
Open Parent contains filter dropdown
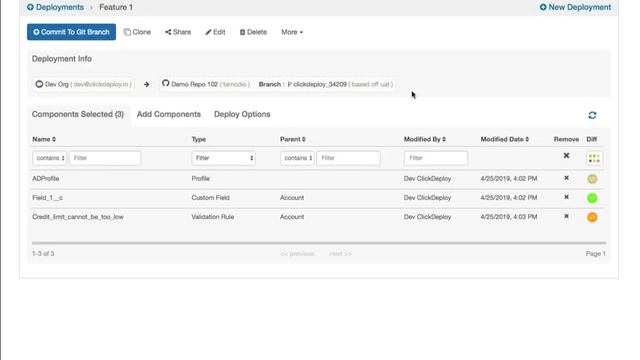297,158
